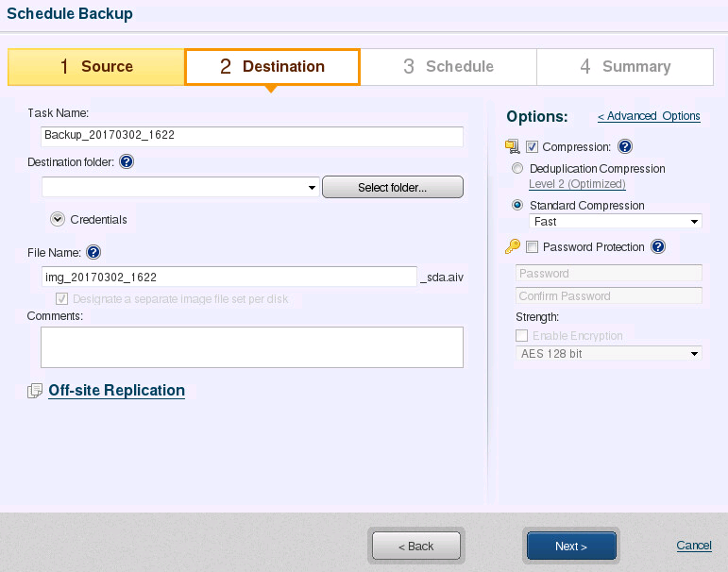Enable the Password Protection checkbox

532,247
